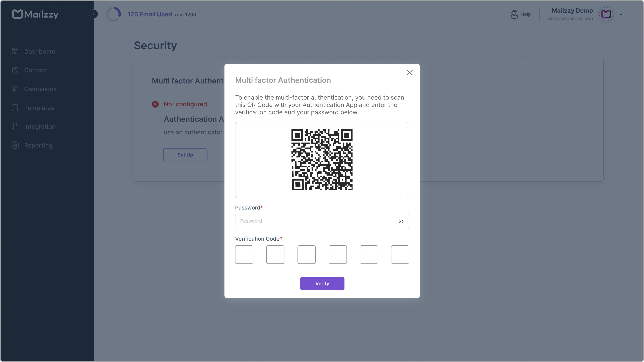Click the email usage progress ring
The width and height of the screenshot is (644, 362).
tap(113, 14)
